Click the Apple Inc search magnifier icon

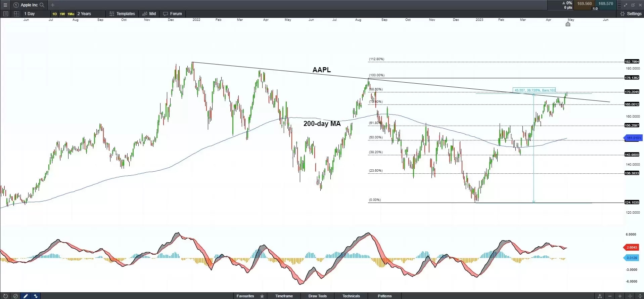[42, 5]
